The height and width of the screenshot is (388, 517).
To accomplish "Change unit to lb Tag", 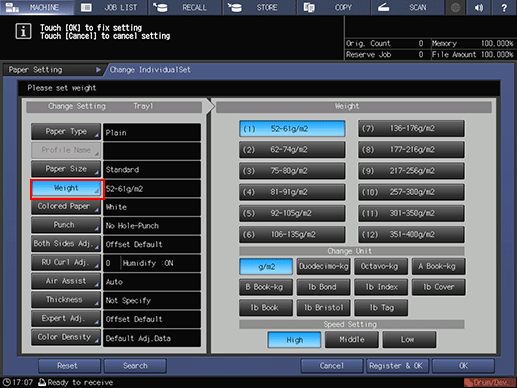I will [x=381, y=307].
